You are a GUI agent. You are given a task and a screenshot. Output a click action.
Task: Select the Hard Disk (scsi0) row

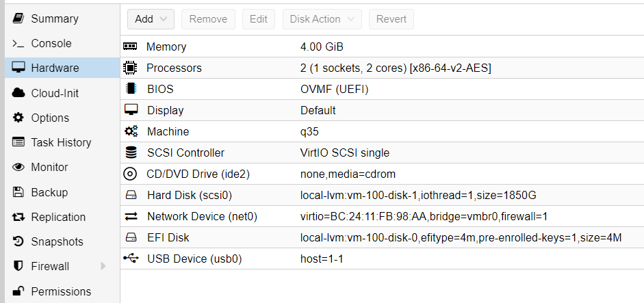coord(382,196)
